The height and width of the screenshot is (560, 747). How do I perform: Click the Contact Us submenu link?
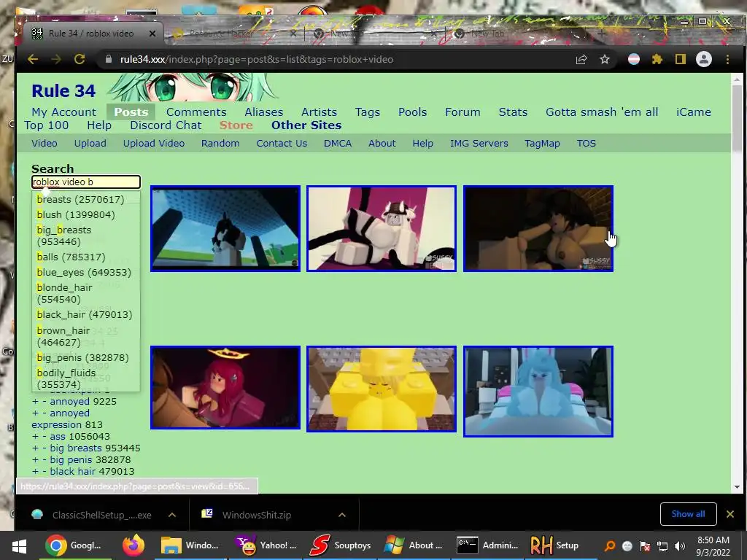pyautogui.click(x=282, y=144)
